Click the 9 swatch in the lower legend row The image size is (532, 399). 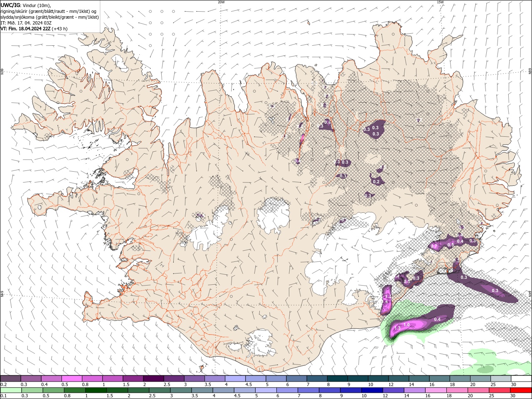[350, 390]
